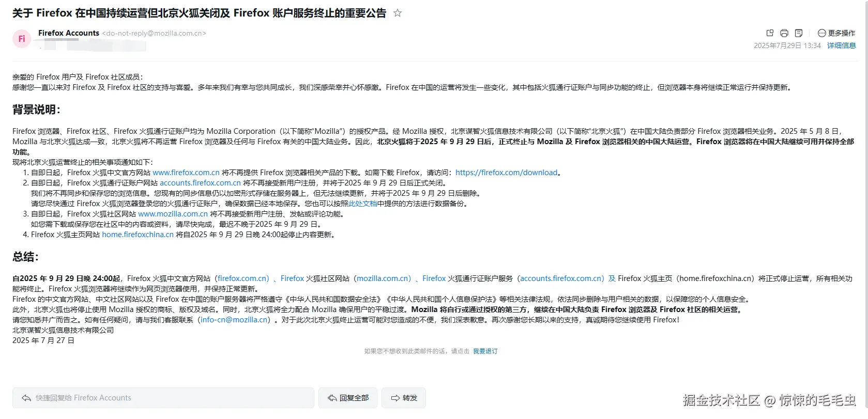The height and width of the screenshot is (419, 868).
Task: Click the 转发 forward button
Action: click(x=404, y=398)
